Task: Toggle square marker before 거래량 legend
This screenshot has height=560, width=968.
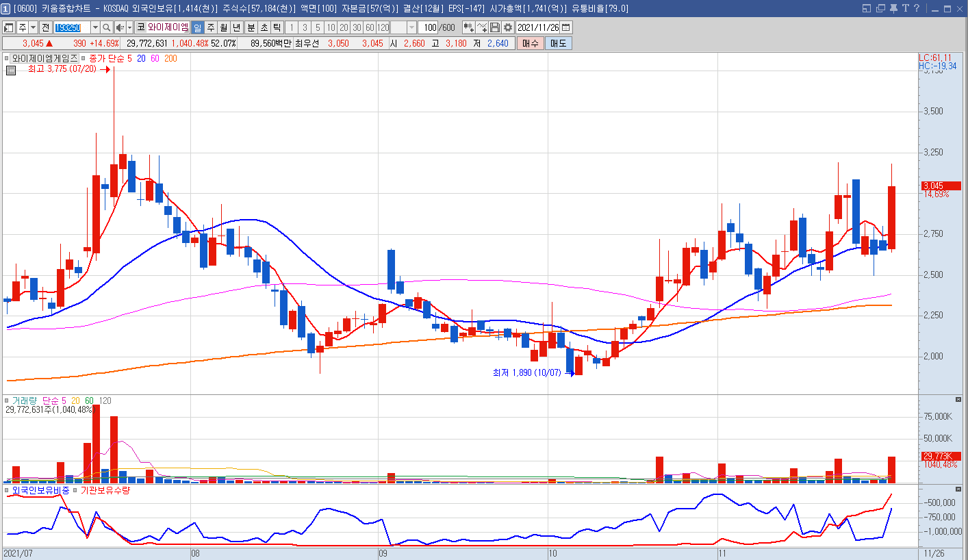Action: click(8, 400)
